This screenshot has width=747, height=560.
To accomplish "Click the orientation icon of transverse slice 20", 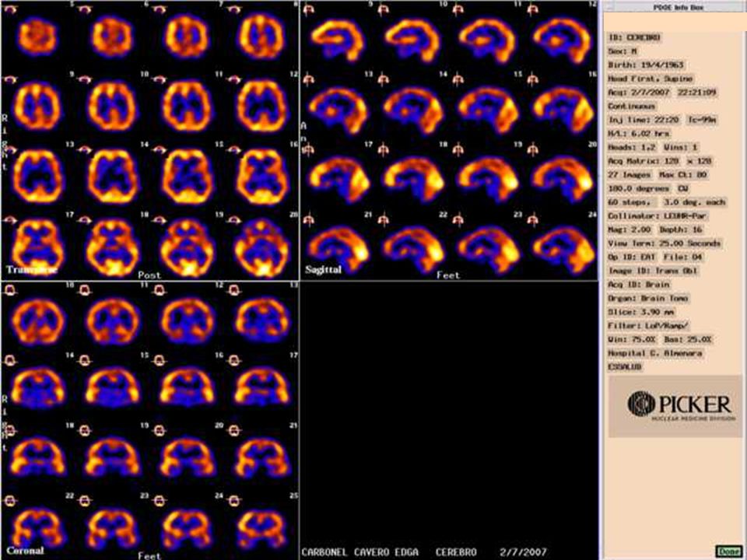I will [234, 220].
